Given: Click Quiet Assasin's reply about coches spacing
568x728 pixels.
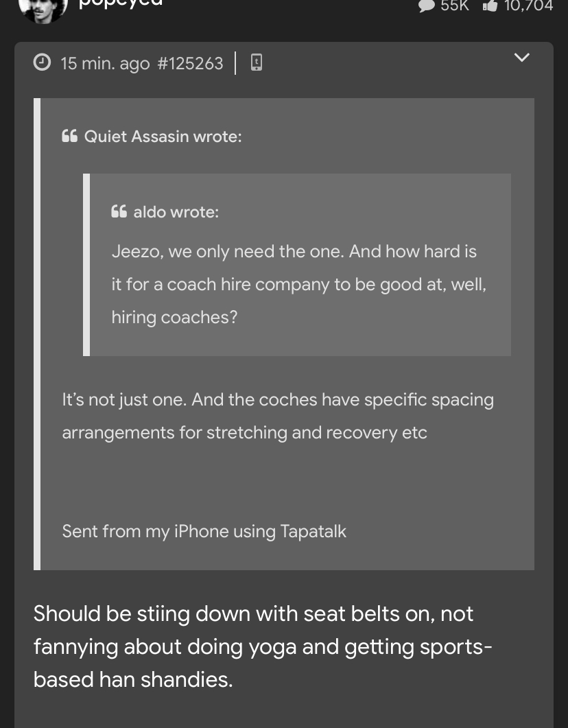Looking at the screenshot, I should click(x=278, y=416).
